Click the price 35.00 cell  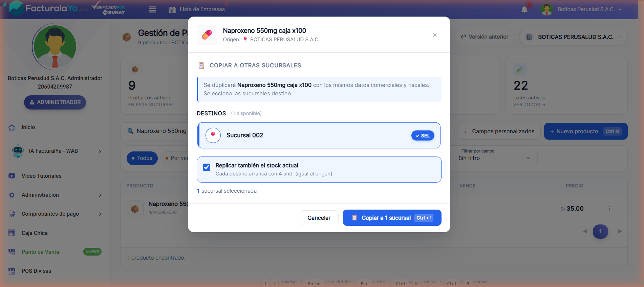(572, 209)
